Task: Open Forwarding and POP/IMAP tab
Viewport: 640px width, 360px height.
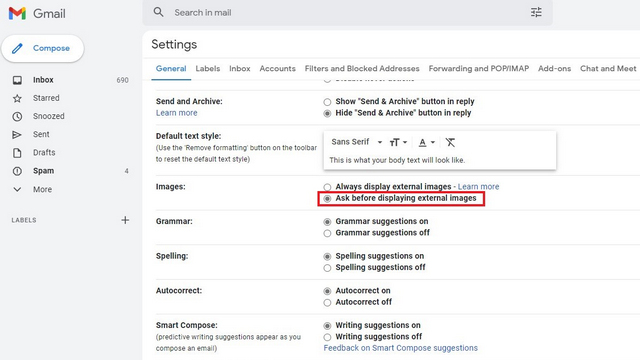Action: (x=479, y=69)
